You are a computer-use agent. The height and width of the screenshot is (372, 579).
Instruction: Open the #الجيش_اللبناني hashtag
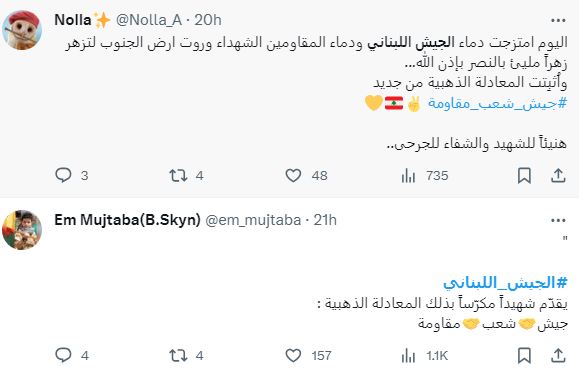tap(505, 283)
